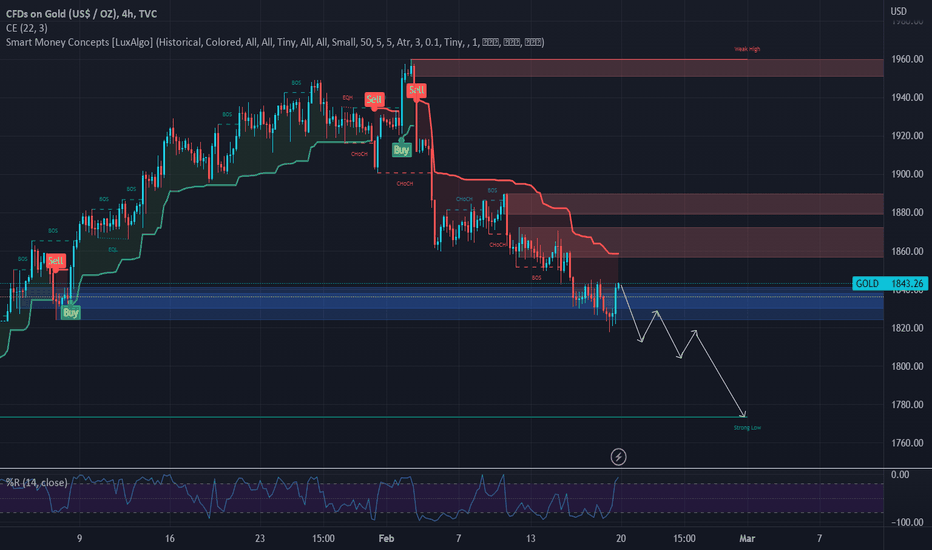Click the 'Mar' date label on time axis
The width and height of the screenshot is (932, 550).
click(747, 539)
